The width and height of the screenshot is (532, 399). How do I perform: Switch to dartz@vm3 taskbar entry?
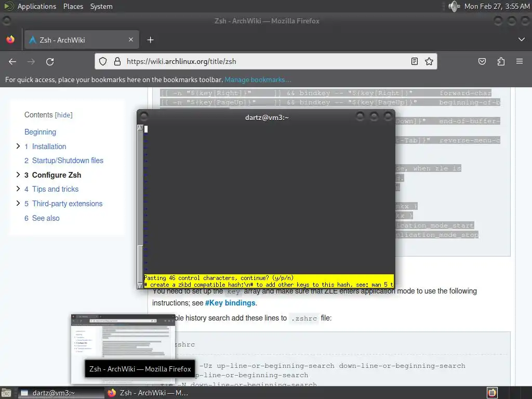tap(61, 393)
